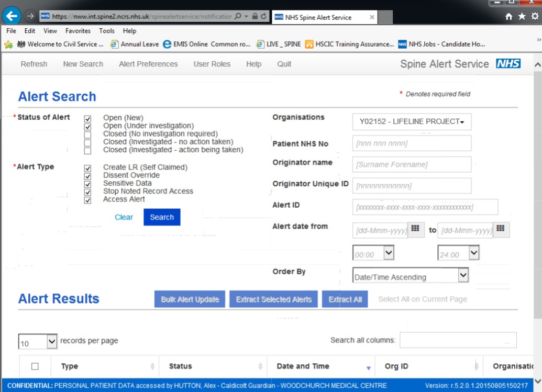Click Quit in navigation bar
This screenshot has width=542, height=392.
click(x=284, y=64)
